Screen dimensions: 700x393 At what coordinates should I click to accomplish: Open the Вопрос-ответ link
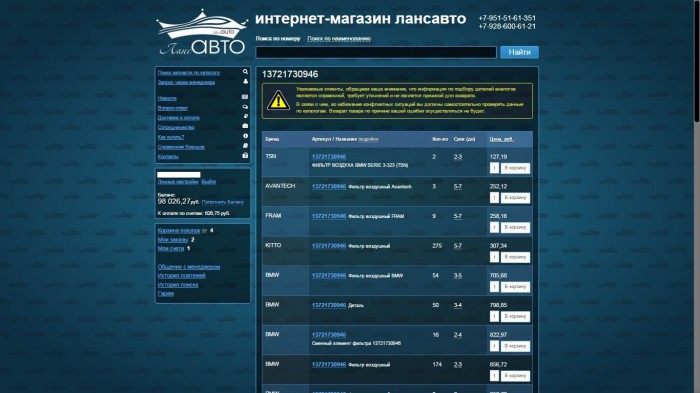click(x=172, y=108)
